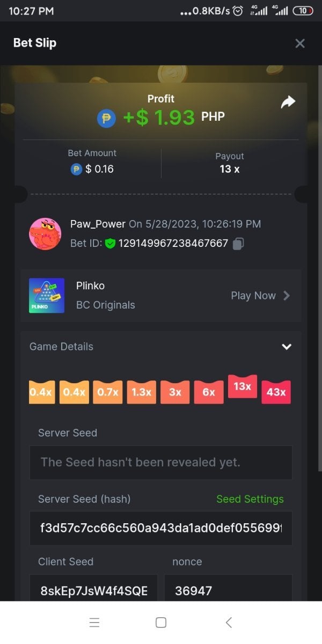Open Seed Settings link

pyautogui.click(x=250, y=499)
